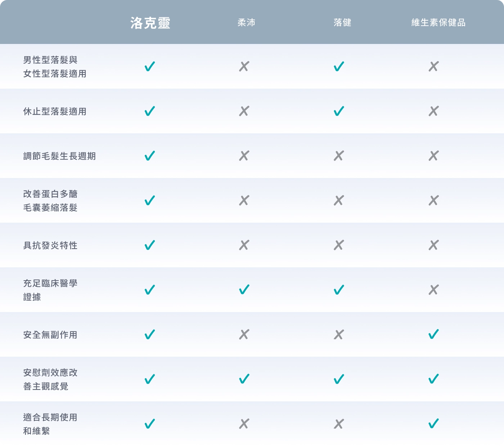Screen dimensions: 504x446
Task: Click 洛克靈 checkmark in 安全無副作用 row
Action: click(x=150, y=334)
